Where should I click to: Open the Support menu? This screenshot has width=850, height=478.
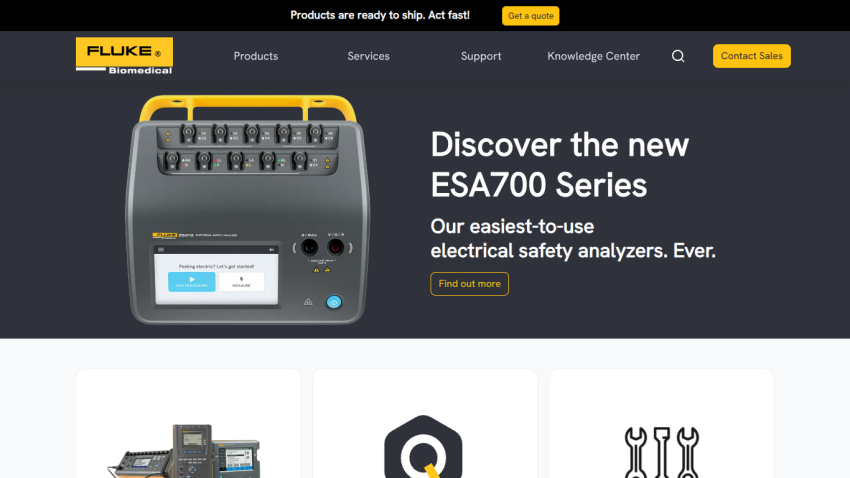click(481, 56)
